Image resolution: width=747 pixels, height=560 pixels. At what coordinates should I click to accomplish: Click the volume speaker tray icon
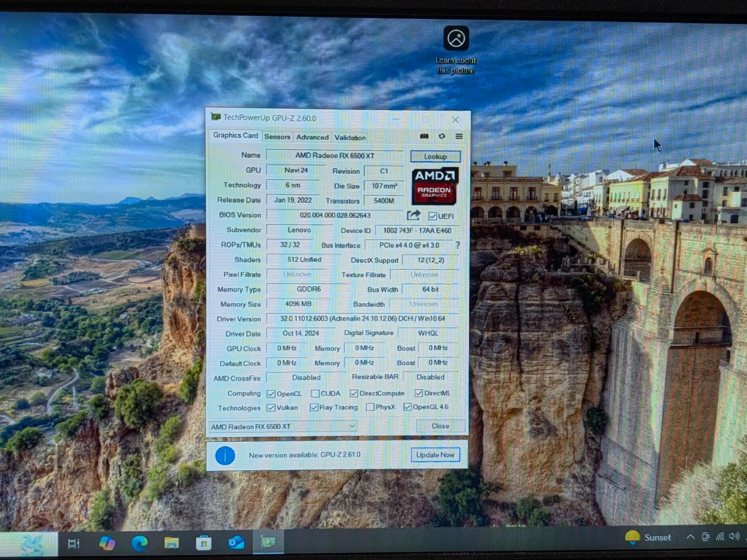734,536
